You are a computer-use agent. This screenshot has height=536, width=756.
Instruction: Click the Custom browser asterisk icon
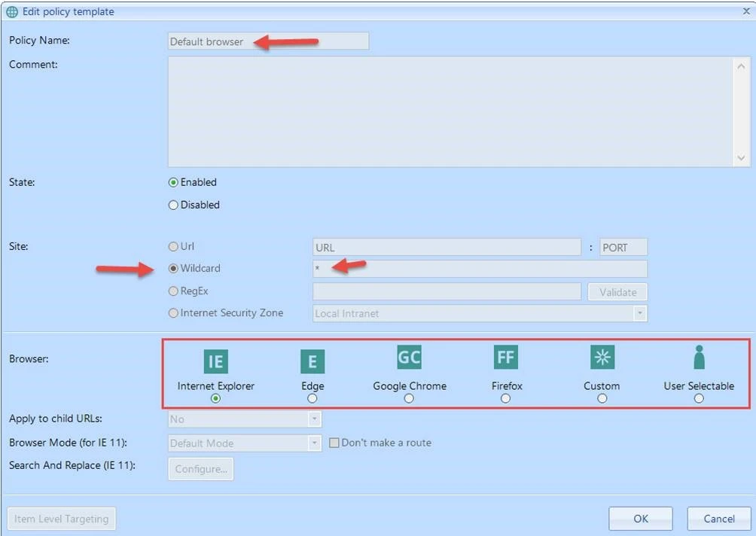tap(602, 358)
